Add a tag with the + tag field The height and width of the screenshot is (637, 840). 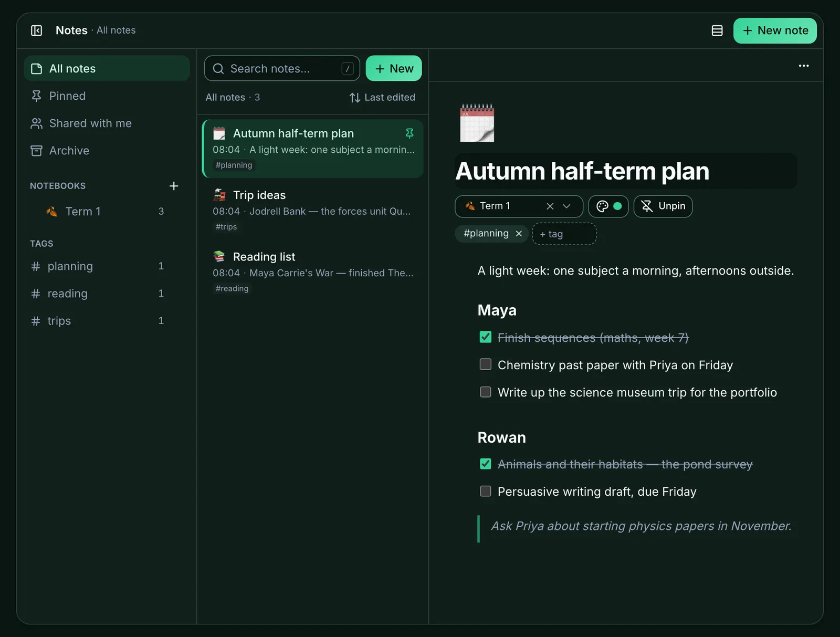[564, 234]
